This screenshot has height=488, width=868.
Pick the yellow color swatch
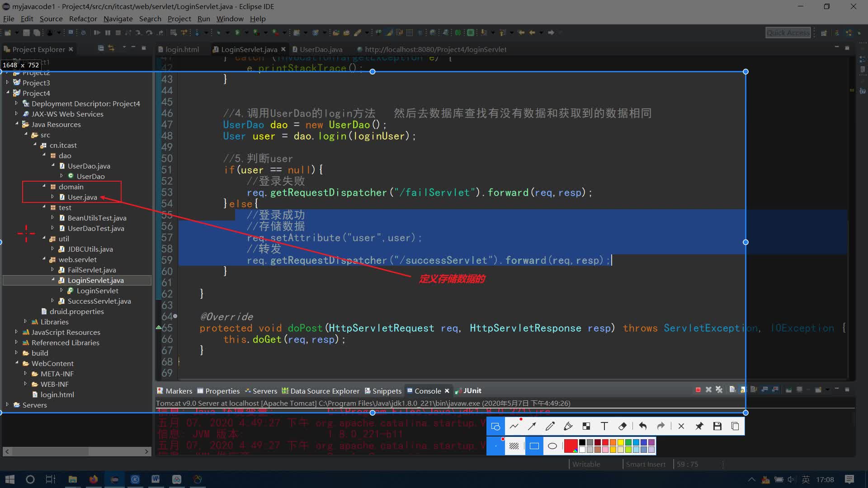(621, 443)
